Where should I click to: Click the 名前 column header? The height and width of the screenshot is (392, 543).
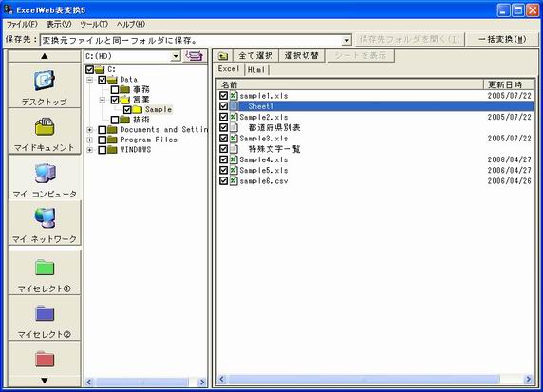click(x=350, y=84)
